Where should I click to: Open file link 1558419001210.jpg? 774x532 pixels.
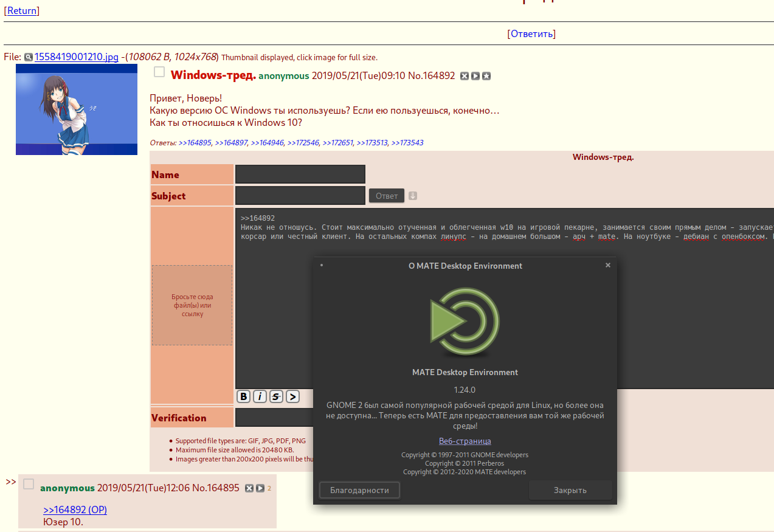point(77,57)
